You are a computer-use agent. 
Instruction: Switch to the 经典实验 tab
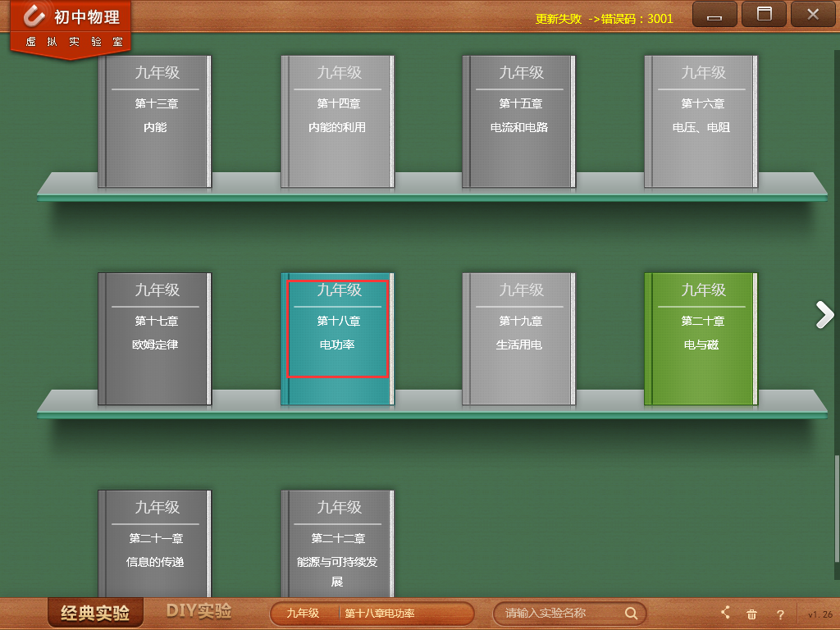[x=95, y=613]
